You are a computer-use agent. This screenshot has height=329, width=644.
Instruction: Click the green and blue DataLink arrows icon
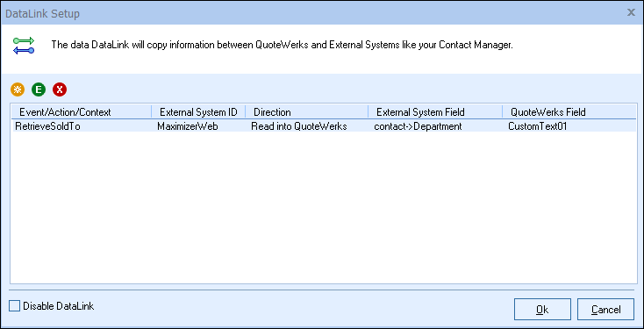click(24, 45)
